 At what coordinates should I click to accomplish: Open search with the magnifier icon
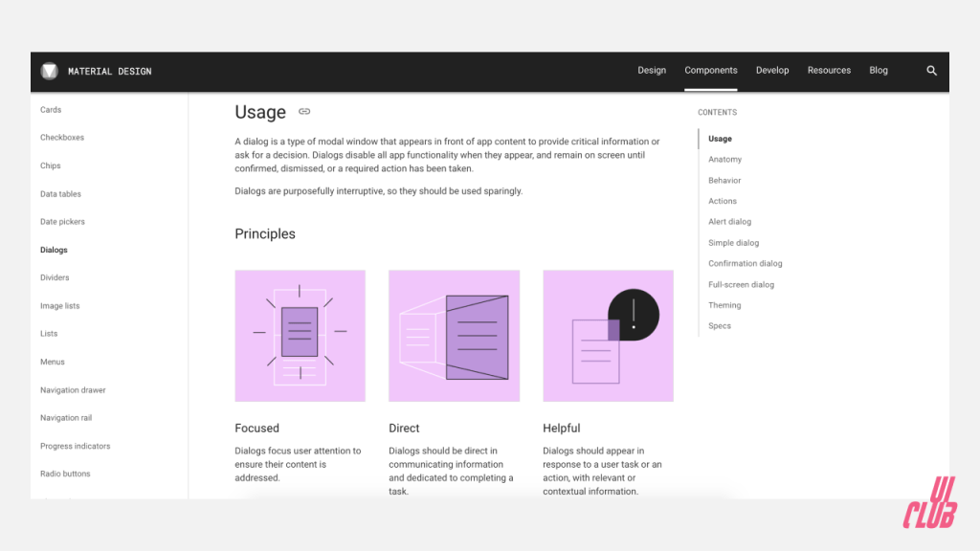tap(932, 71)
